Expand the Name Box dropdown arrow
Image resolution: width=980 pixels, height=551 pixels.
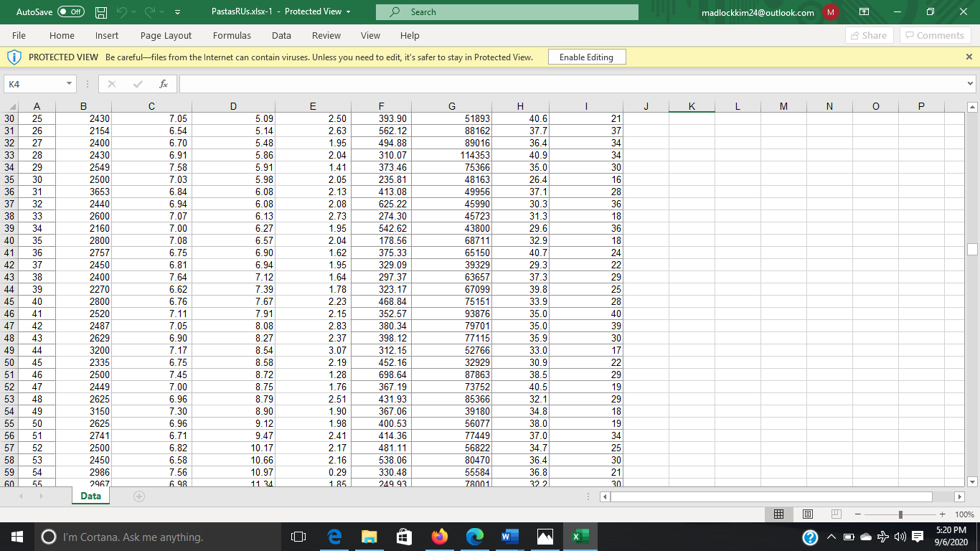[x=69, y=84]
